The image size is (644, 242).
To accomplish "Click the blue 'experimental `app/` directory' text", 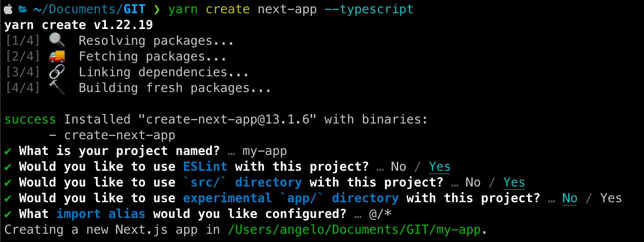I will (x=291, y=198).
